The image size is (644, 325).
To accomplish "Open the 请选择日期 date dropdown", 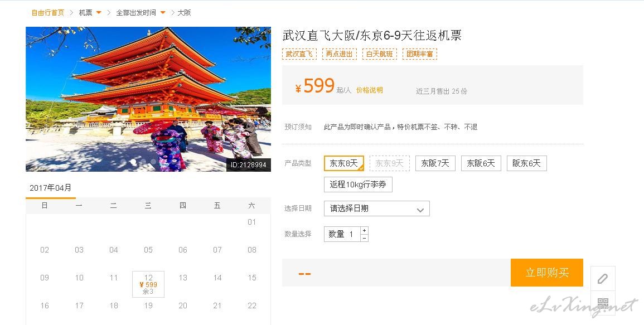I will click(x=376, y=208).
